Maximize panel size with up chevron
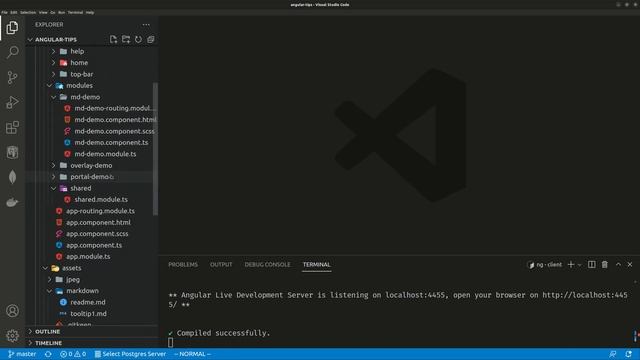The width and height of the screenshot is (640, 360). [618, 264]
